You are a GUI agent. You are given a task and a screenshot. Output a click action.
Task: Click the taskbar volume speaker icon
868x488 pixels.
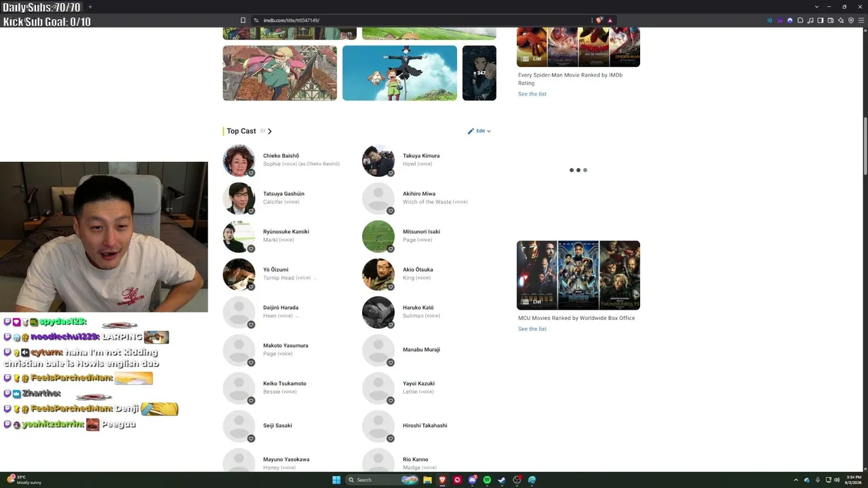pyautogui.click(x=837, y=480)
